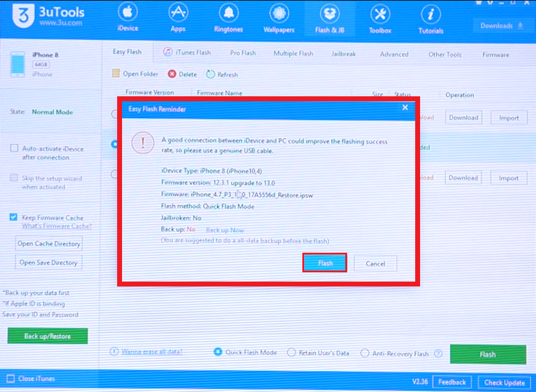Viewport: 536px width, 392px height.
Task: Open the Flash & JB section
Action: (329, 18)
